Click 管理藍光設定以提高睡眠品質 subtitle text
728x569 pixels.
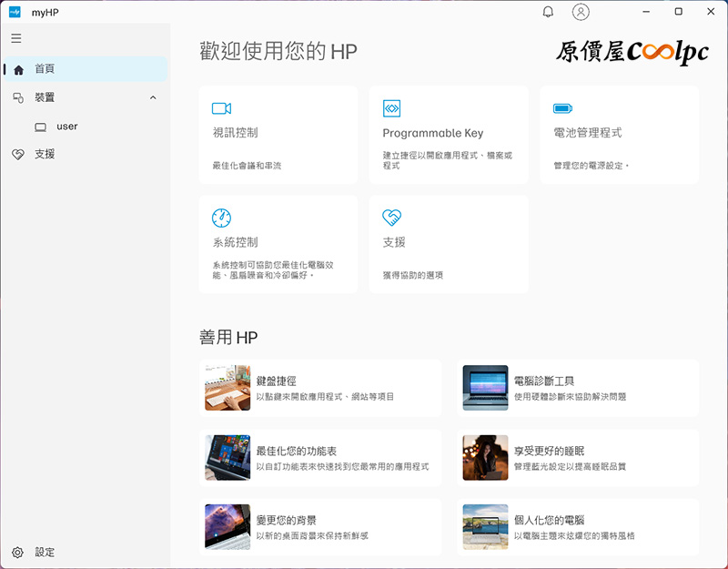coord(571,466)
